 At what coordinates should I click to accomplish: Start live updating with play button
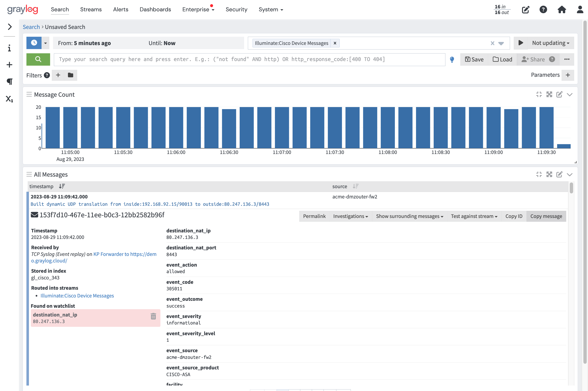click(520, 43)
